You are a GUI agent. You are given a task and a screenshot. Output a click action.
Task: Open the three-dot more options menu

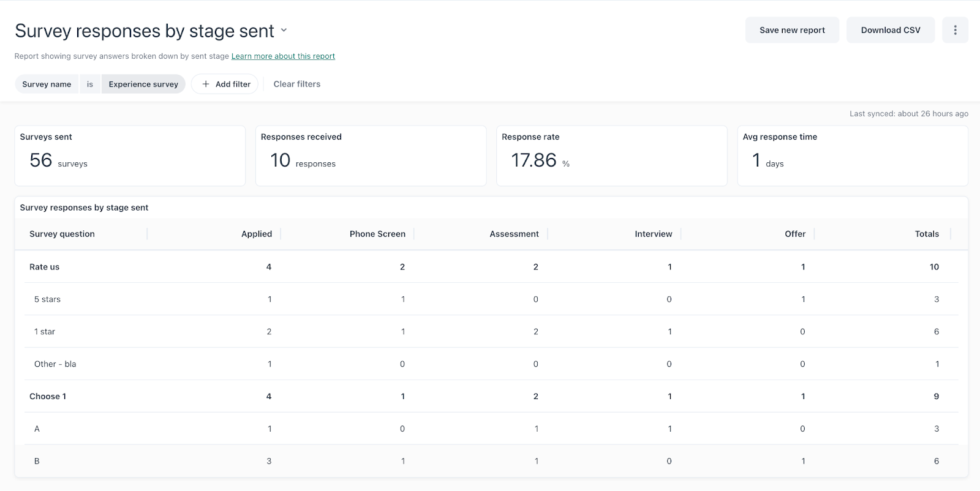(955, 30)
